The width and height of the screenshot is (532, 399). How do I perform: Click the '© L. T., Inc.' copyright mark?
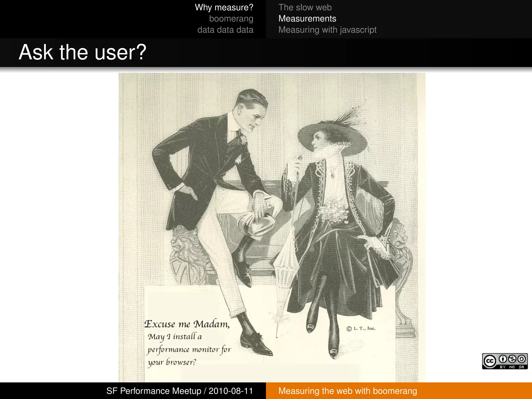361,328
